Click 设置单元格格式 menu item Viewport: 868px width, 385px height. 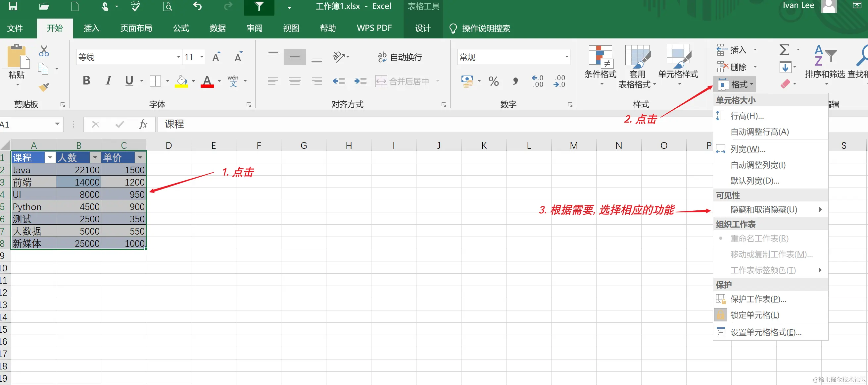pyautogui.click(x=766, y=332)
